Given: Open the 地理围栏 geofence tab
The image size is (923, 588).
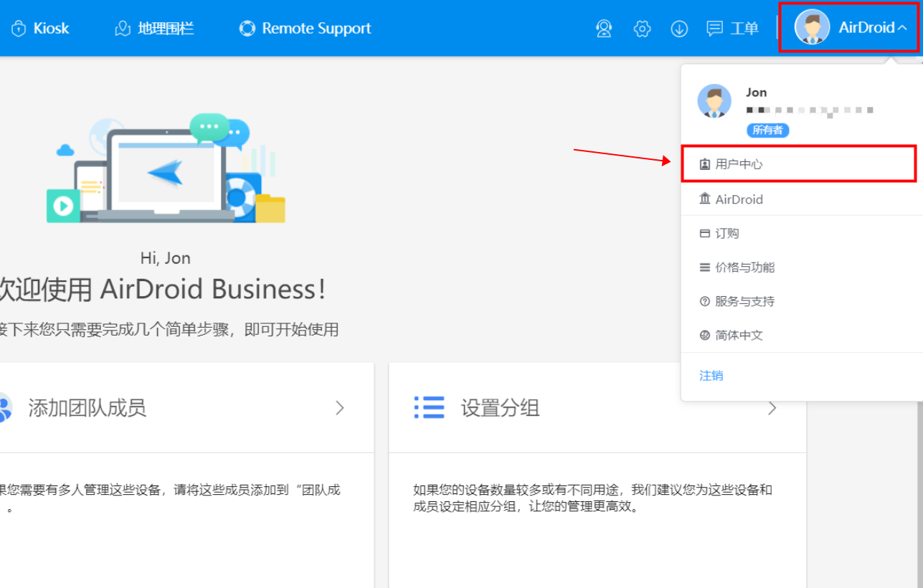Looking at the screenshot, I should point(154,29).
